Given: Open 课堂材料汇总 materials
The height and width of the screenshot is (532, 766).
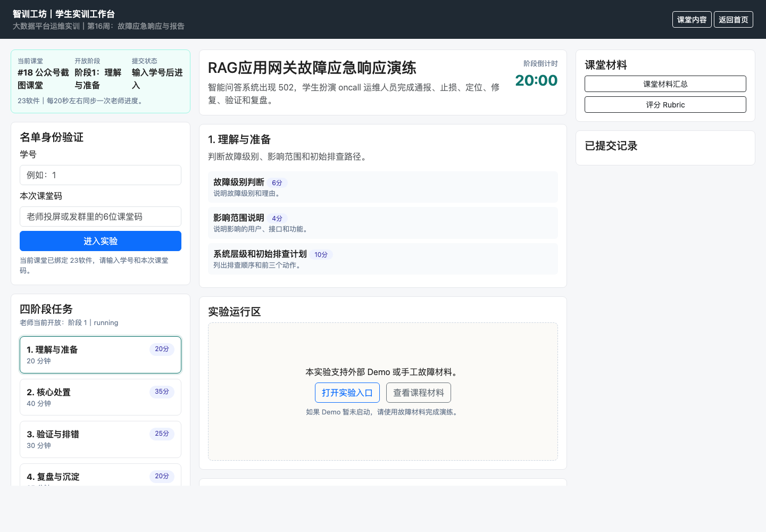Looking at the screenshot, I should tap(665, 84).
